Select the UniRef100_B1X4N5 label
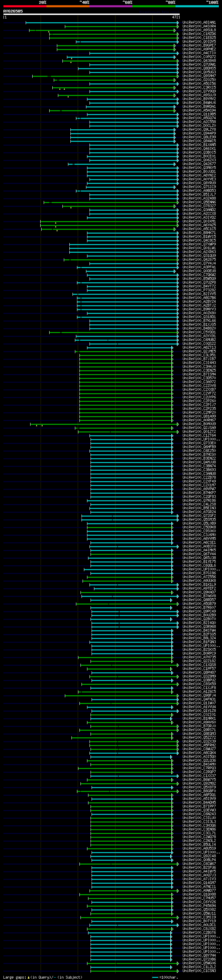 point(199,145)
